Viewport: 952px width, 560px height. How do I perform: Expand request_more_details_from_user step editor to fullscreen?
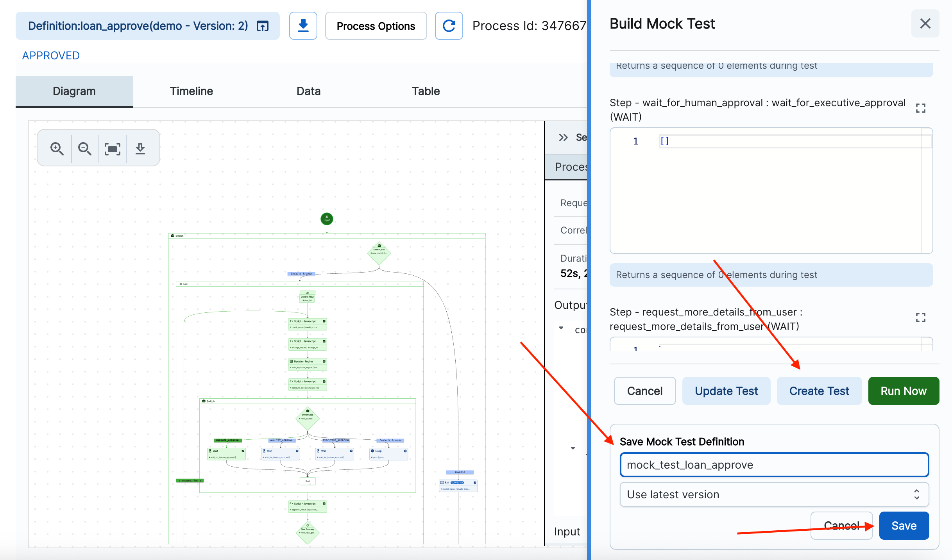[921, 318]
